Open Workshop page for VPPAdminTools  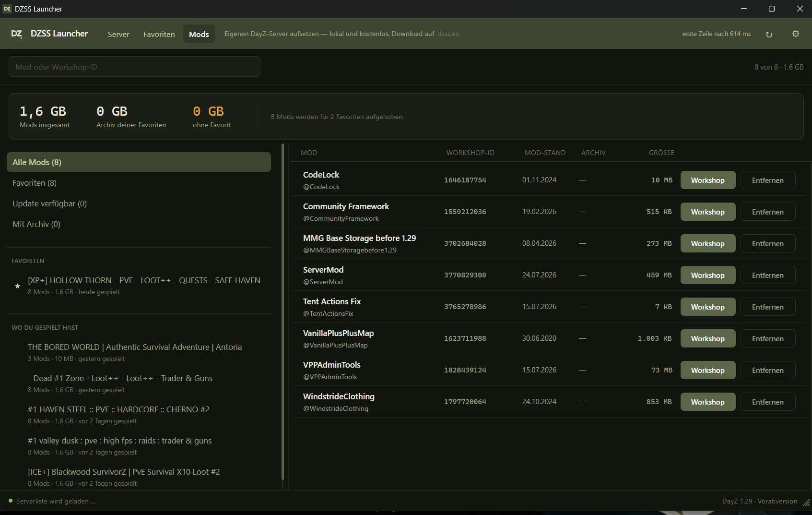click(708, 370)
